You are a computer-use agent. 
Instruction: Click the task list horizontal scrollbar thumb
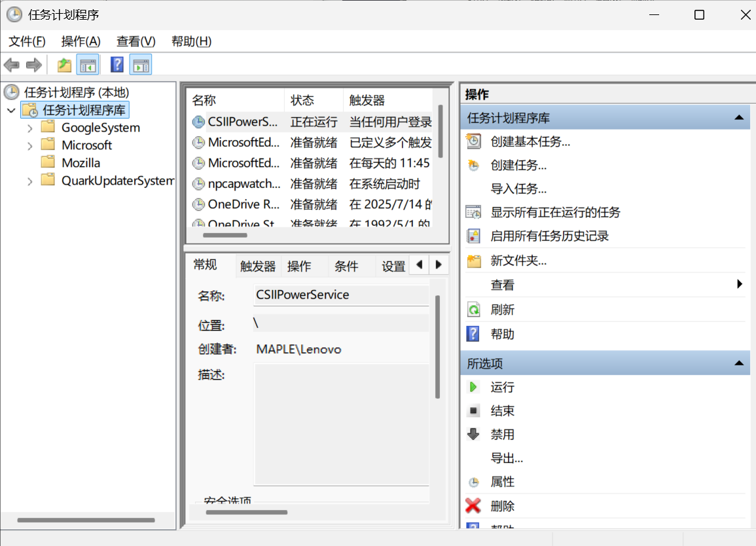225,235
